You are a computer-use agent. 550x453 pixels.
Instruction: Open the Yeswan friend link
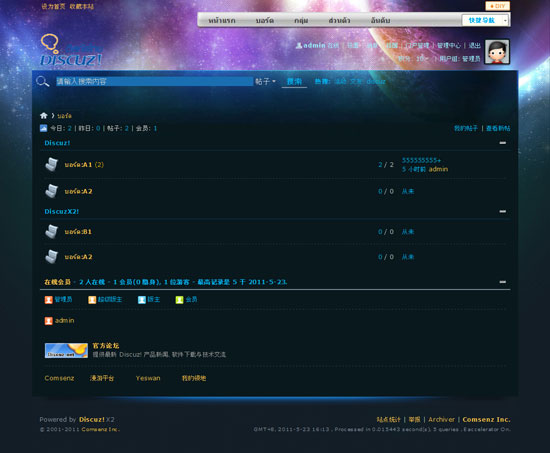148,378
